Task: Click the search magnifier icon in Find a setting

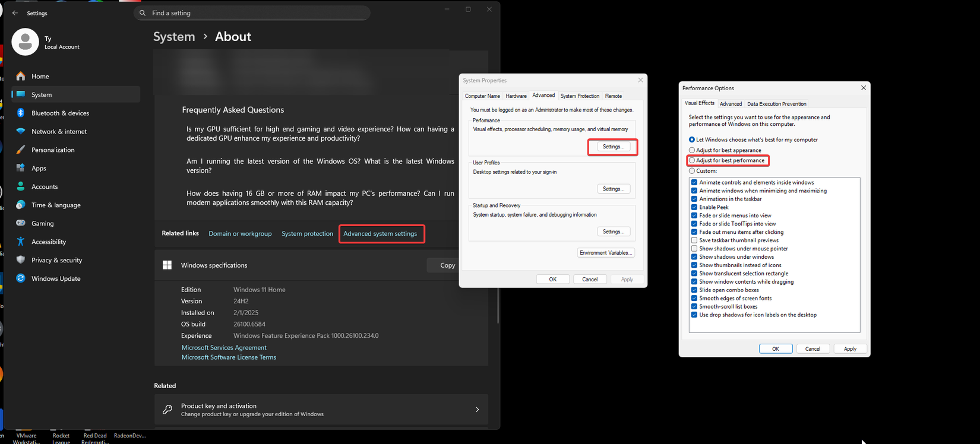Action: [x=143, y=12]
